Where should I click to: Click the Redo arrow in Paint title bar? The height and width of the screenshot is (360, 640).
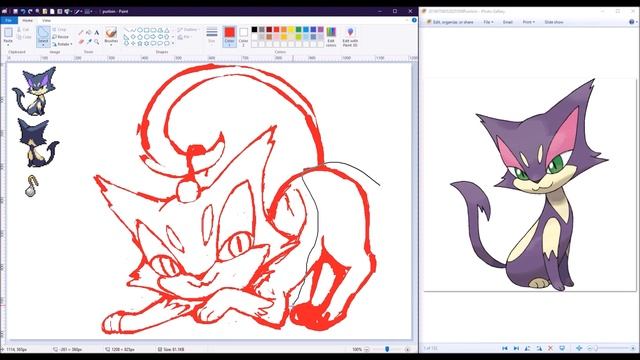[30, 11]
